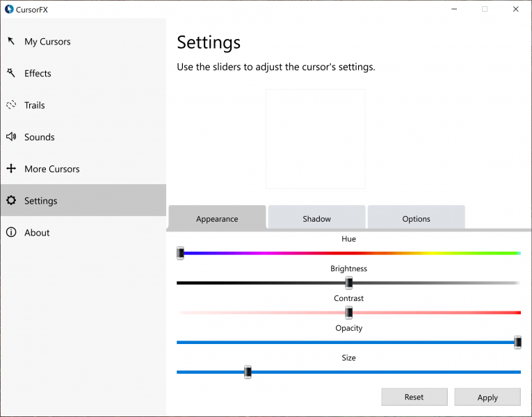Image resolution: width=532 pixels, height=417 pixels.
Task: Click the Apply button
Action: 487,397
